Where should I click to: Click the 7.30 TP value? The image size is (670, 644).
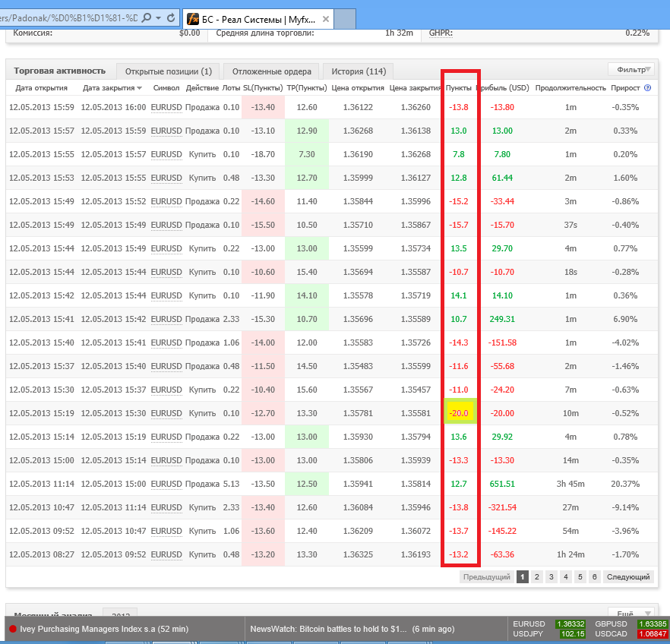[x=307, y=154]
